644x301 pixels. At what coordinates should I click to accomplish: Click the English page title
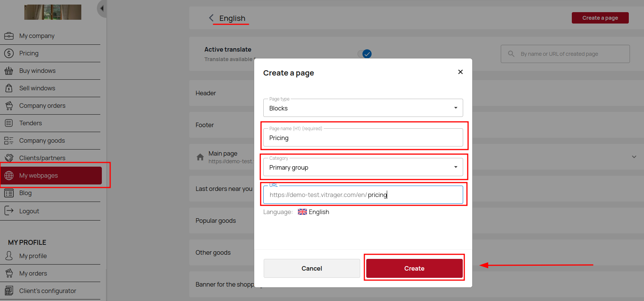click(232, 18)
